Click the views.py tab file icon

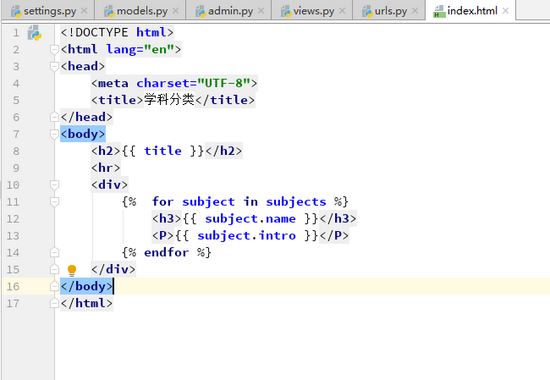pos(286,12)
